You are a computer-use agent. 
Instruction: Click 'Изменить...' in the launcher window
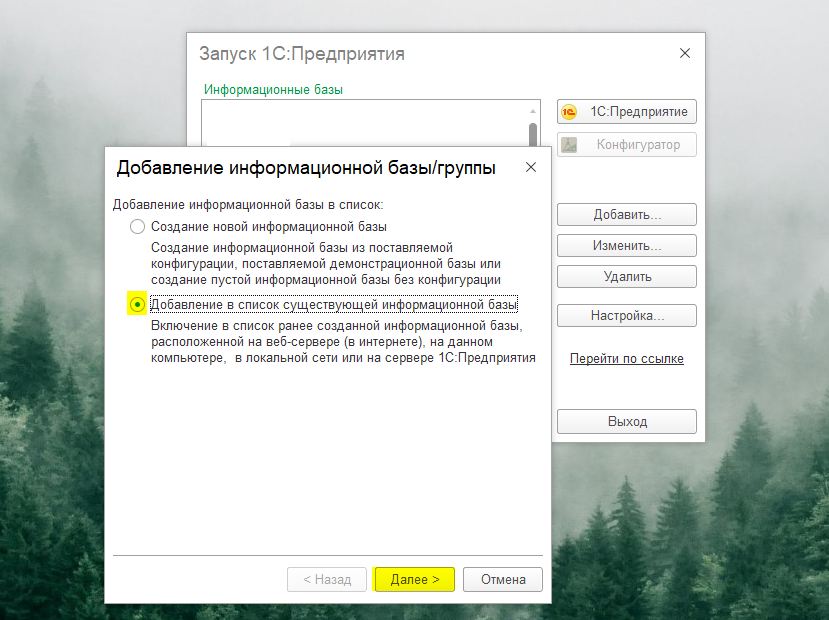tap(627, 246)
